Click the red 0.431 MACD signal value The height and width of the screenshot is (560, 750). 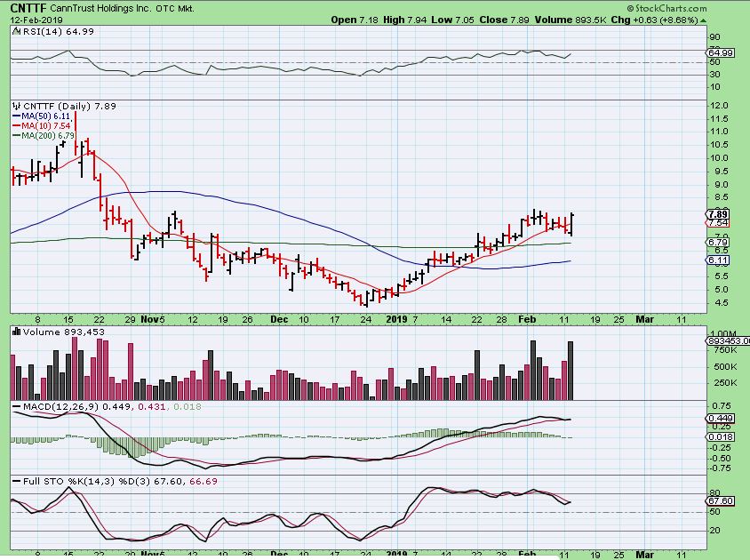coord(152,407)
